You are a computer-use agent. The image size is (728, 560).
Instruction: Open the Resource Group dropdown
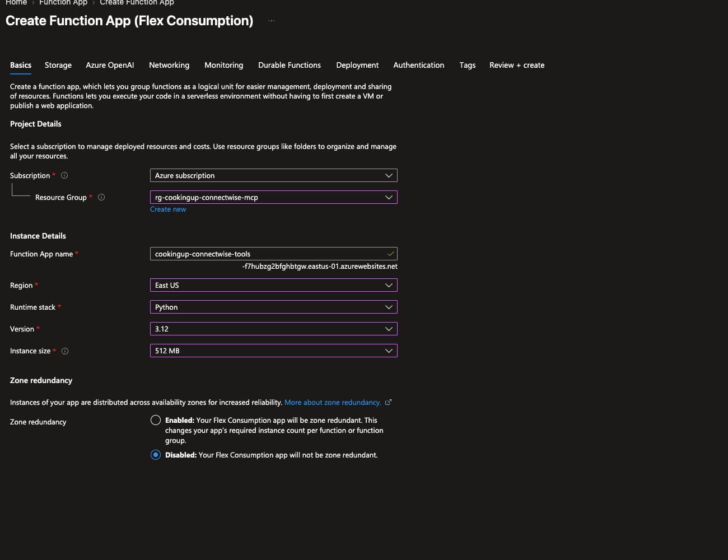tap(273, 197)
